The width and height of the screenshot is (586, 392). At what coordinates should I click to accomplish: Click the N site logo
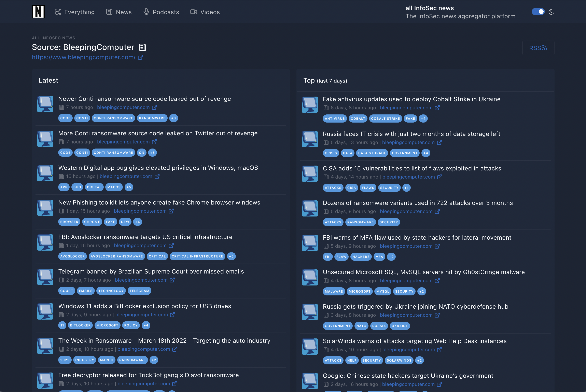click(38, 12)
